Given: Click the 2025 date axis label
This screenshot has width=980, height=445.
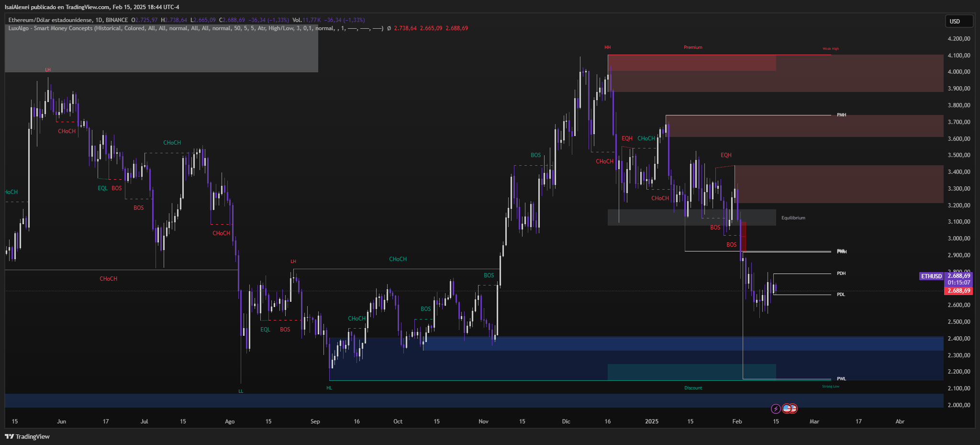Looking at the screenshot, I should [652, 422].
